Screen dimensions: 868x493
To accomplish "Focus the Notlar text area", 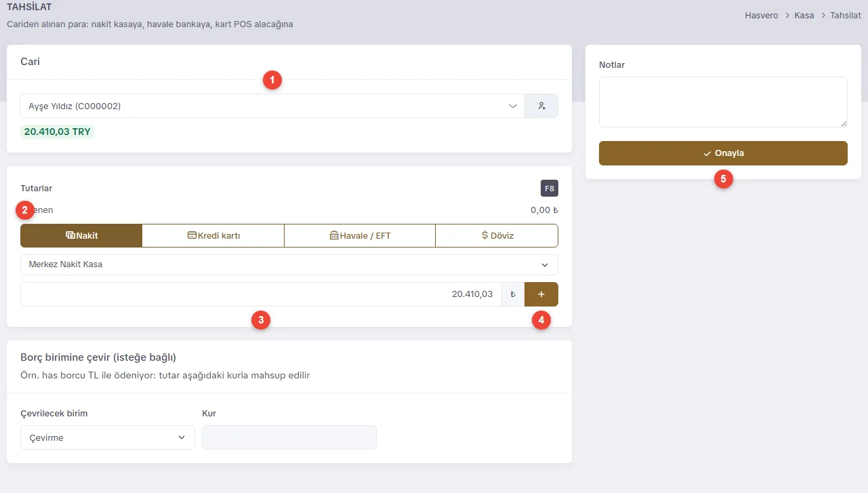I will tap(723, 102).
